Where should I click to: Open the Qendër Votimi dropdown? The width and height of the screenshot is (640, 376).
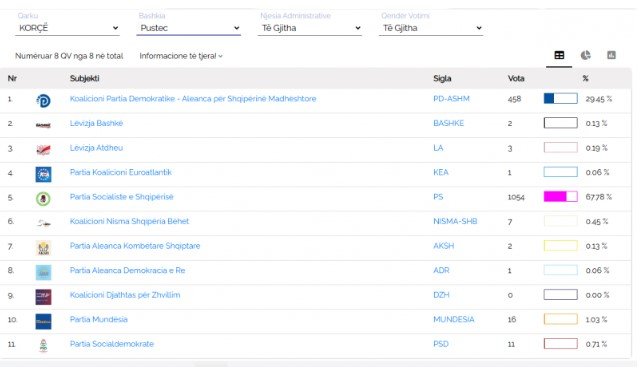point(431,28)
